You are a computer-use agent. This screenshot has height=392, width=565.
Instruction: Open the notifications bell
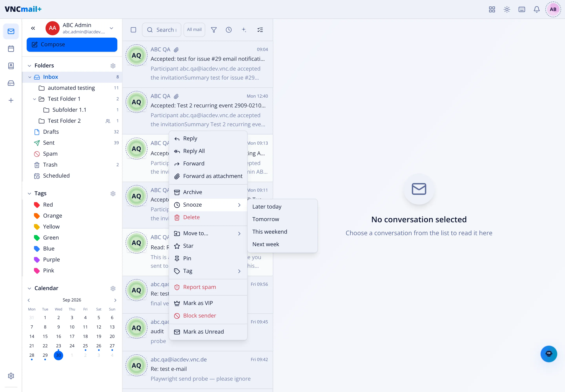[537, 9]
